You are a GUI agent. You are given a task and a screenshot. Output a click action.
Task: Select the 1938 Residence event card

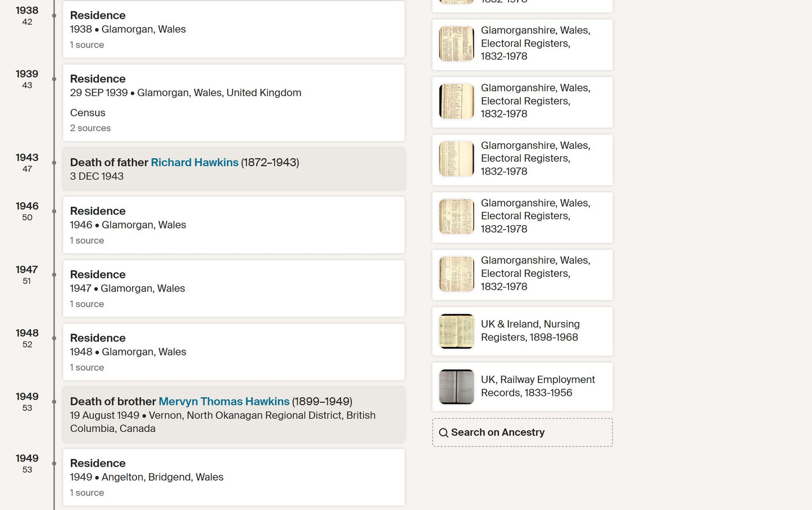[234, 29]
